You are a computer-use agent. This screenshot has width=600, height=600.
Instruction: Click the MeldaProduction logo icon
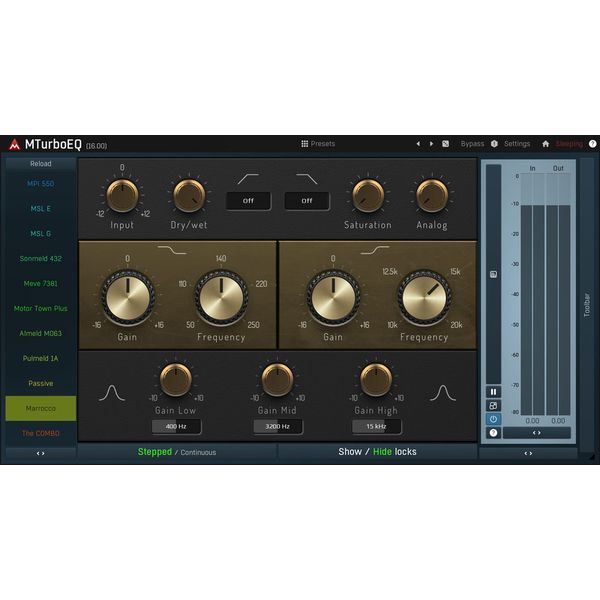pyautogui.click(x=14, y=144)
